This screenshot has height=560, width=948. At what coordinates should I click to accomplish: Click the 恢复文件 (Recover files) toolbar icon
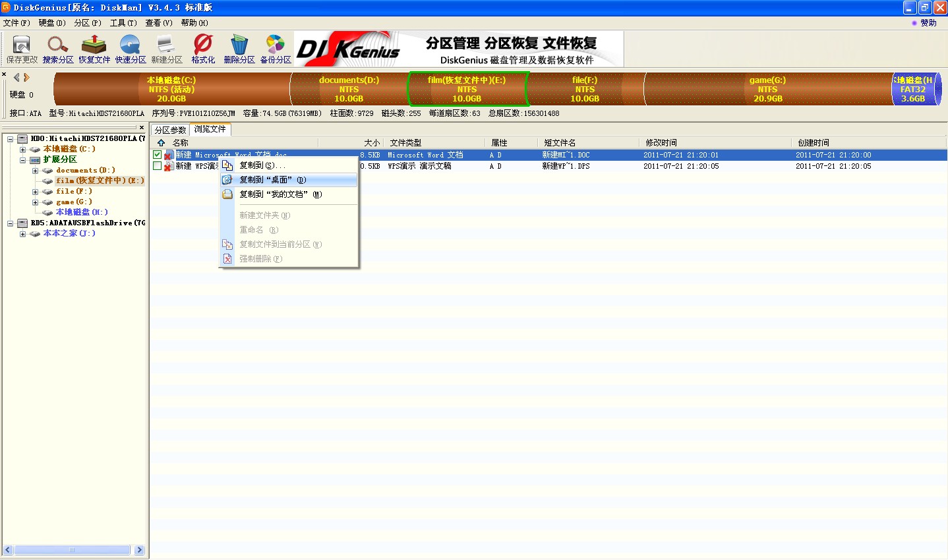point(94,45)
